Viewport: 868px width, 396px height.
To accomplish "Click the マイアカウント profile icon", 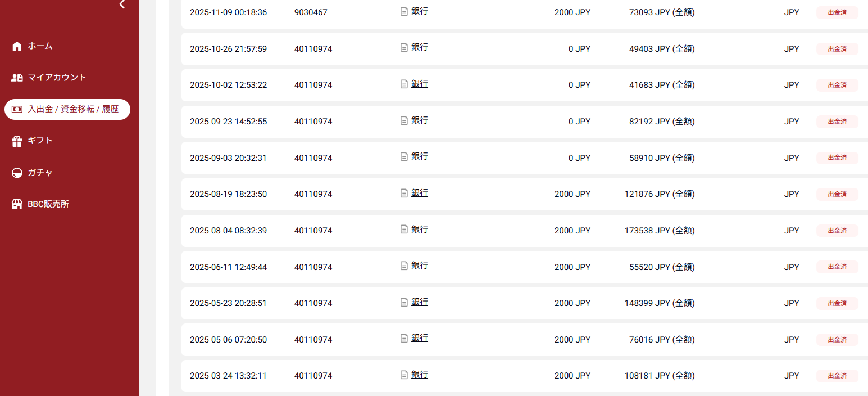I will click(x=17, y=78).
